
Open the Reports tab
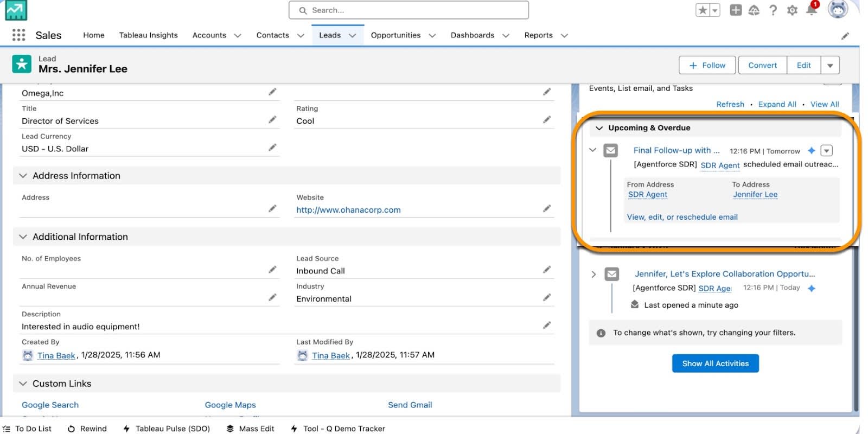pos(538,35)
